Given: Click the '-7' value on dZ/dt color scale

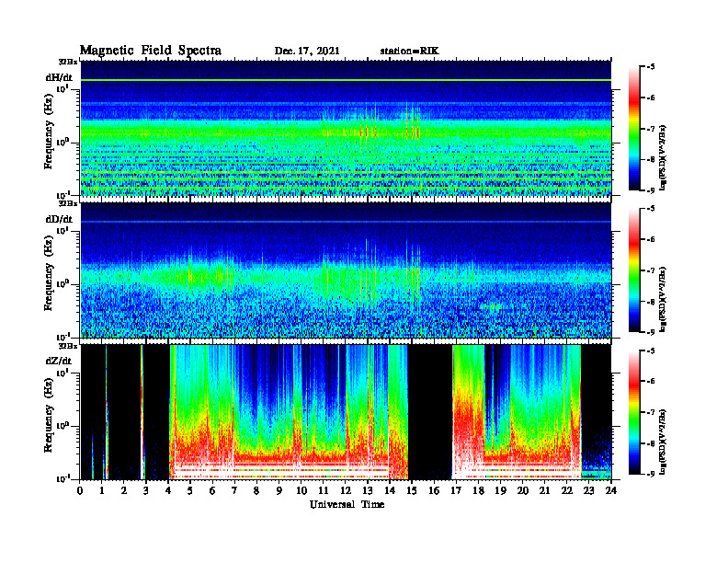Looking at the screenshot, I should [x=651, y=412].
